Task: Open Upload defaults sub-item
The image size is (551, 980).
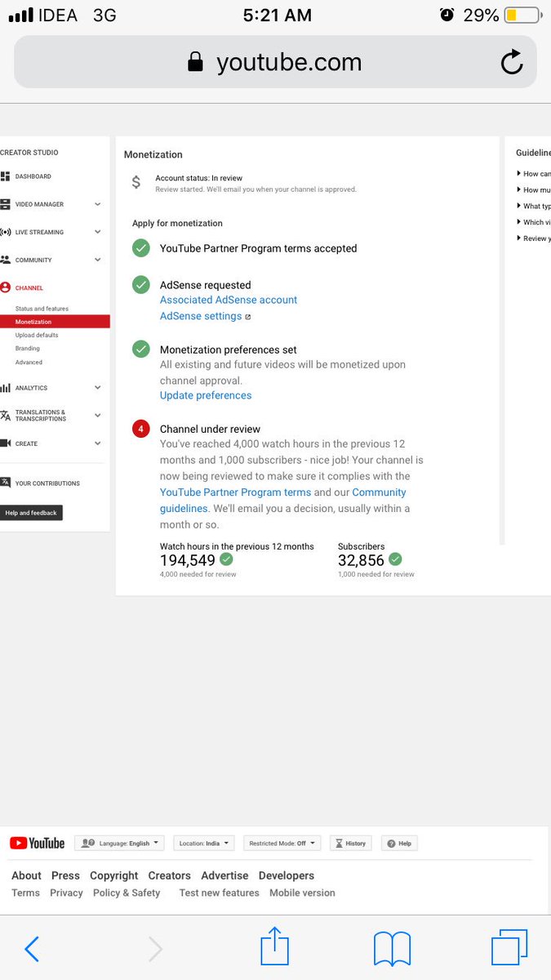Action: pyautogui.click(x=37, y=335)
